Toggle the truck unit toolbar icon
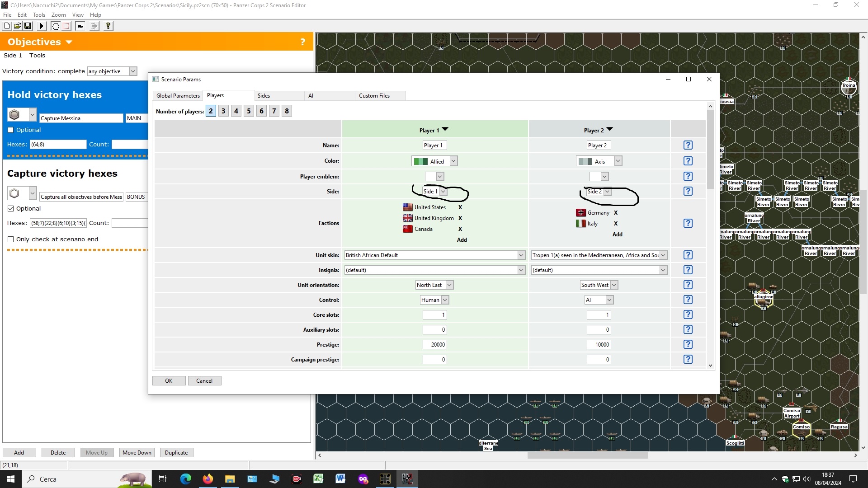 80,26
